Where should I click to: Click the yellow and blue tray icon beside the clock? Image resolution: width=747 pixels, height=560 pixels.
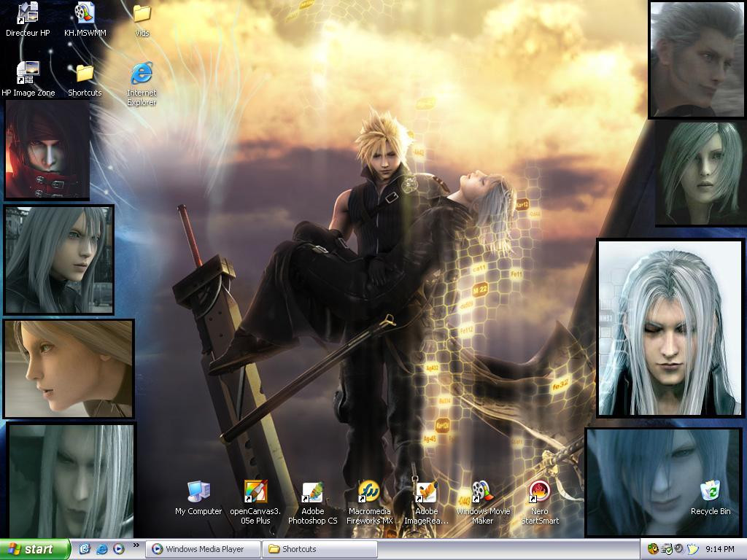coord(692,549)
